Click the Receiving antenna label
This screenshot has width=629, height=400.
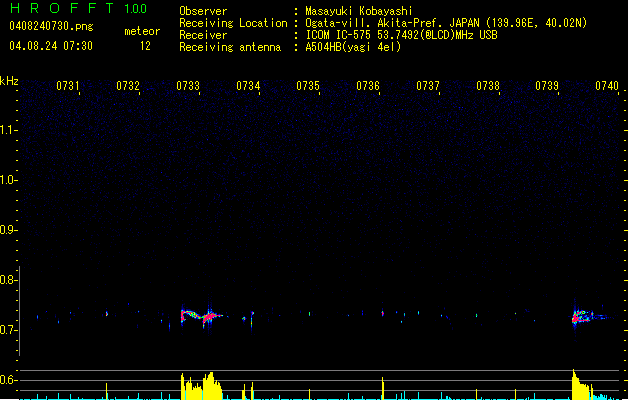(x=230, y=47)
